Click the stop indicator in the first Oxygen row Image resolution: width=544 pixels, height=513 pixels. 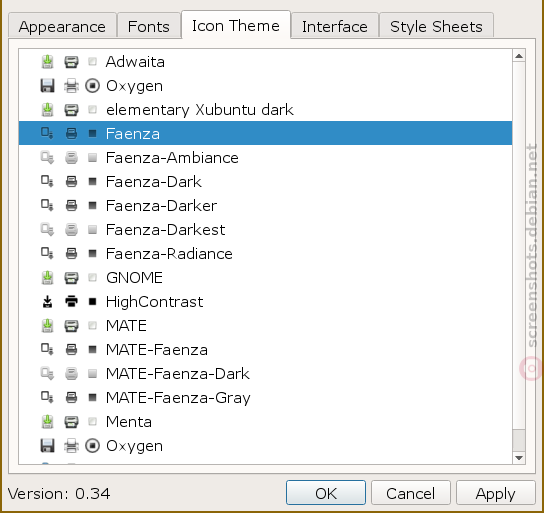click(92, 86)
